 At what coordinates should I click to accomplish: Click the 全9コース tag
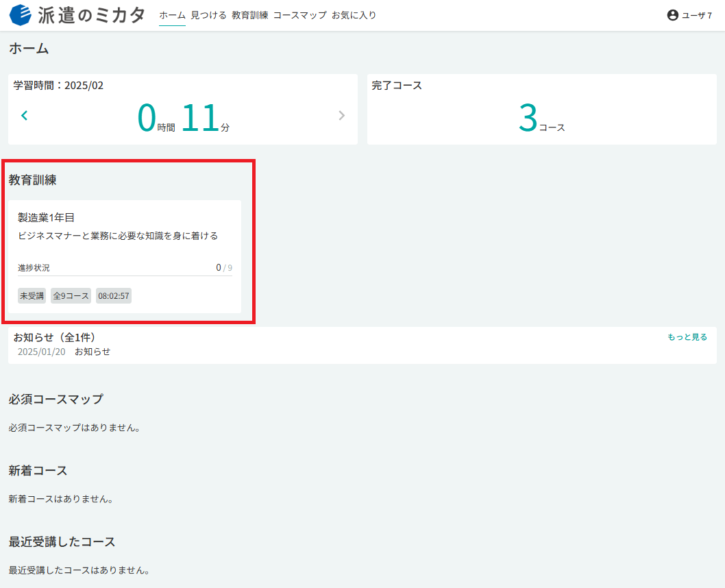[x=71, y=296]
